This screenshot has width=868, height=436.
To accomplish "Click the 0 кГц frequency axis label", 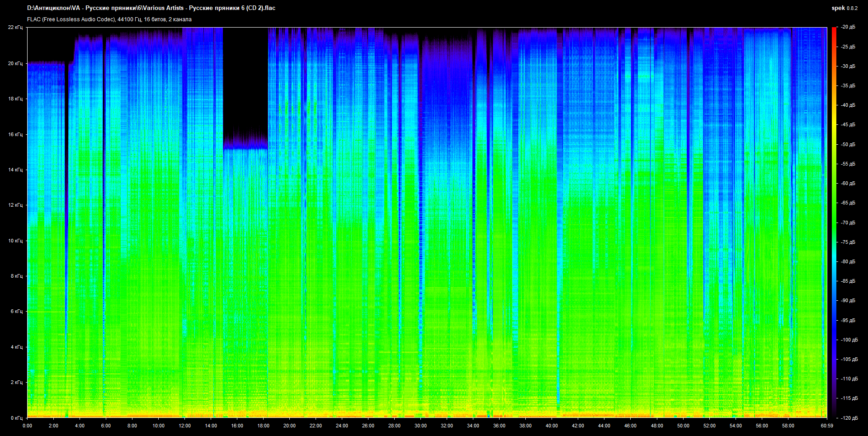I will (16, 418).
